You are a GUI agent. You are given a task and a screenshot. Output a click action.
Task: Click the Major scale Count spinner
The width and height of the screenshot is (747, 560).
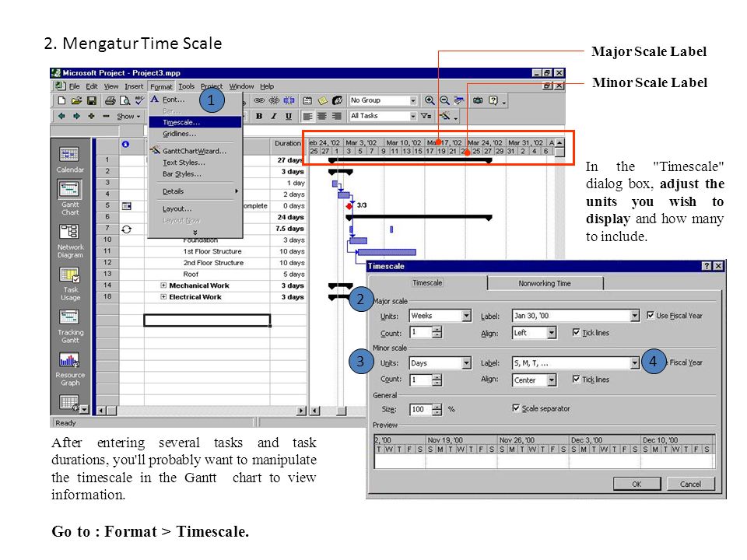coord(437,332)
